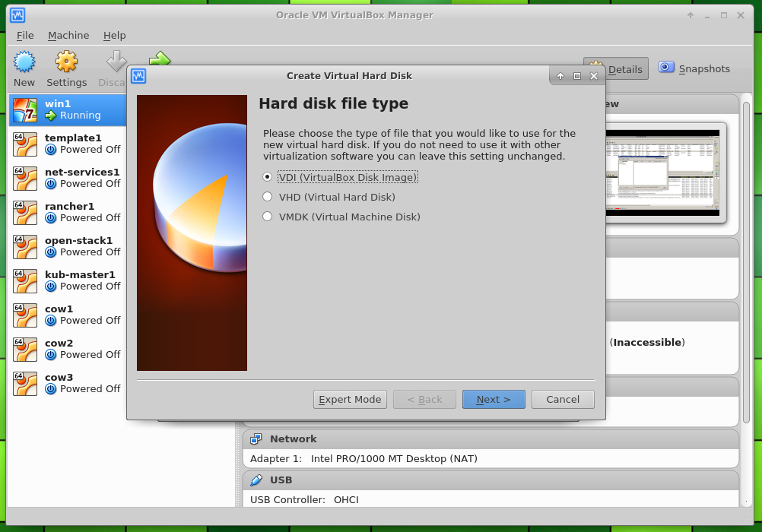Viewport: 762px width, 532px height.
Task: Select the cow3 virtual machine
Action: (68, 384)
